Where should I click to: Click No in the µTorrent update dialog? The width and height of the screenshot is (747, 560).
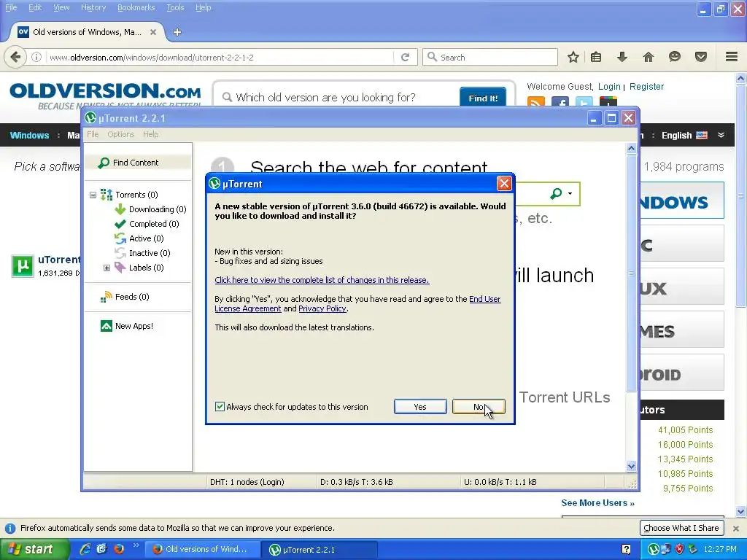(479, 407)
